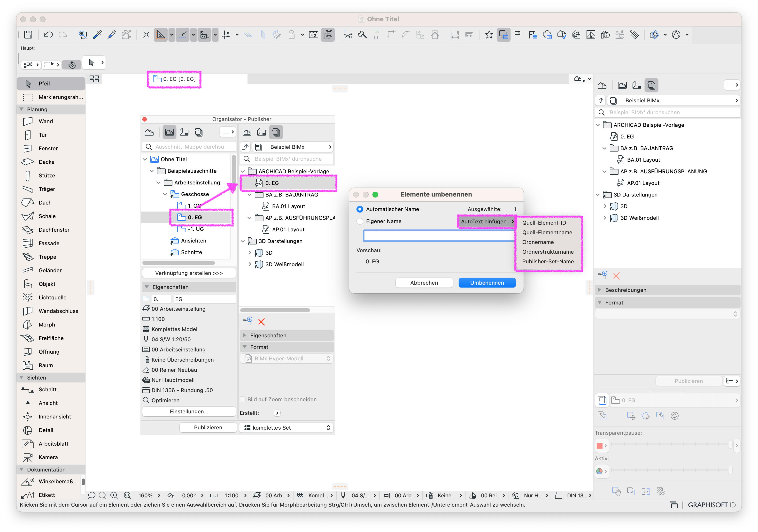Click red delete X in Organisator Publisher

tap(262, 322)
